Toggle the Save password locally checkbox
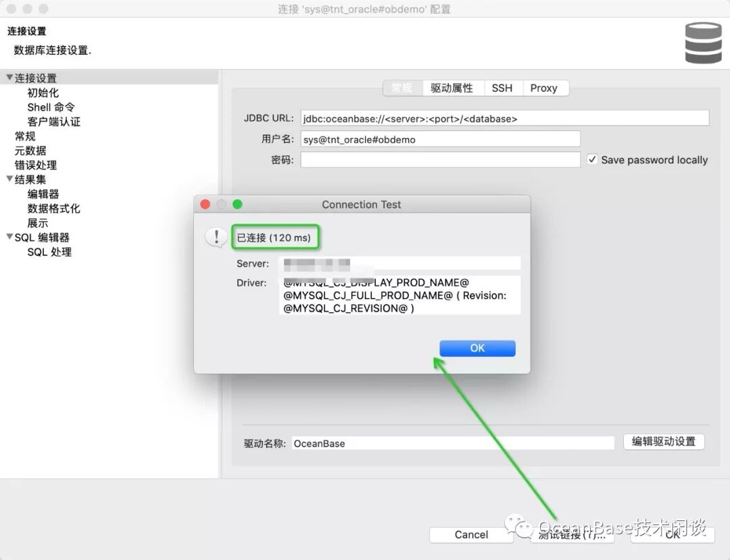Screen dimensions: 730x560 pos(591,159)
